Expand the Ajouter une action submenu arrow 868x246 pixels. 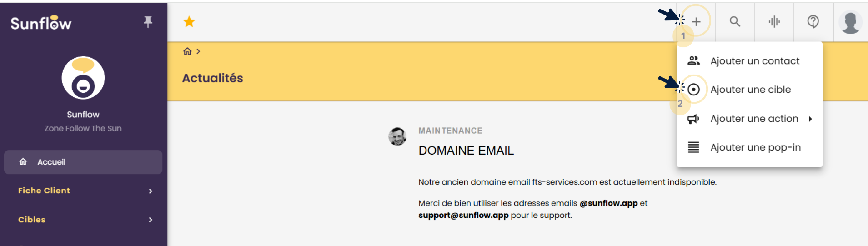tap(810, 119)
